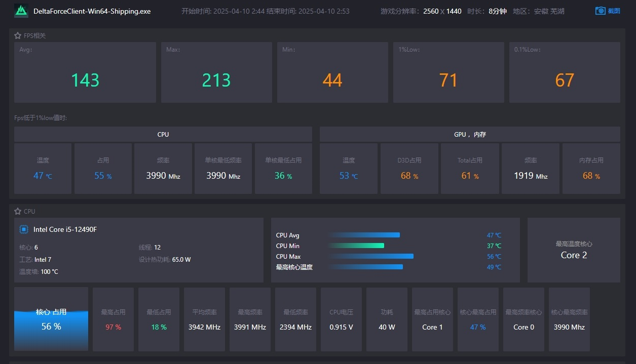Click the star icon beside the CPU section title

click(x=18, y=212)
